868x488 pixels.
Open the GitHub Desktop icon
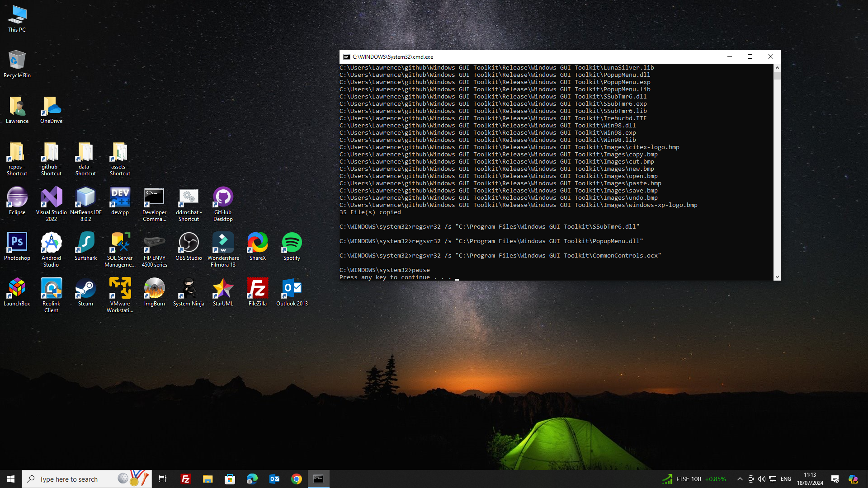pyautogui.click(x=223, y=197)
